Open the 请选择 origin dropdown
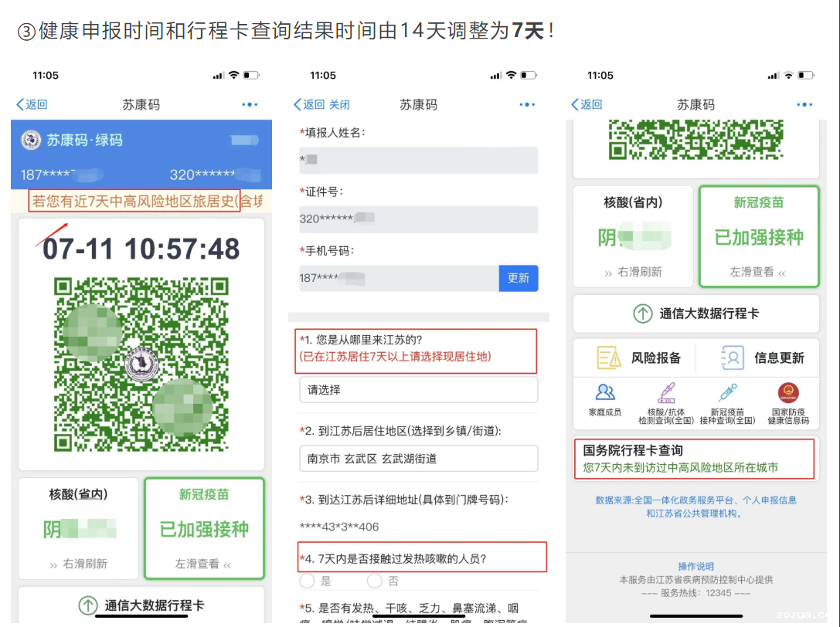Screen dimensions: 840x627 (418, 390)
